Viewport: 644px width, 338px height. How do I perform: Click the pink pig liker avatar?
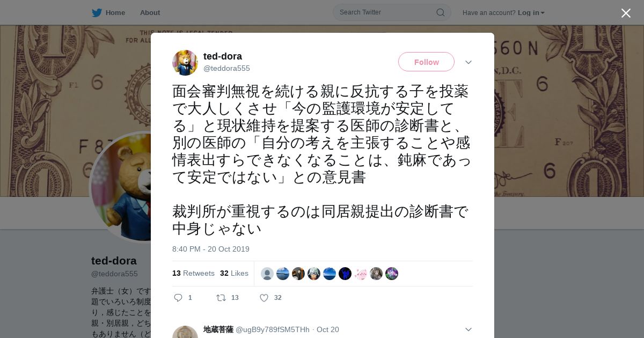point(361,274)
